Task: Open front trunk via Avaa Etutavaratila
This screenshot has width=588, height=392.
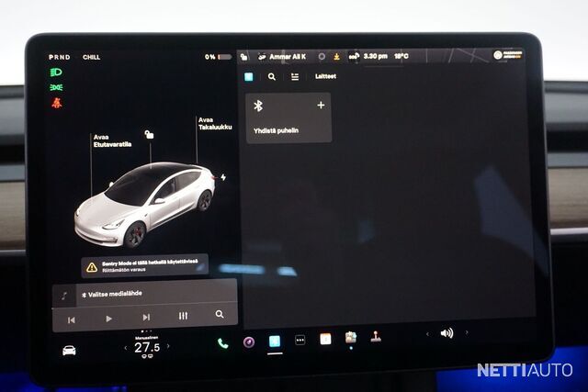Action: point(112,140)
